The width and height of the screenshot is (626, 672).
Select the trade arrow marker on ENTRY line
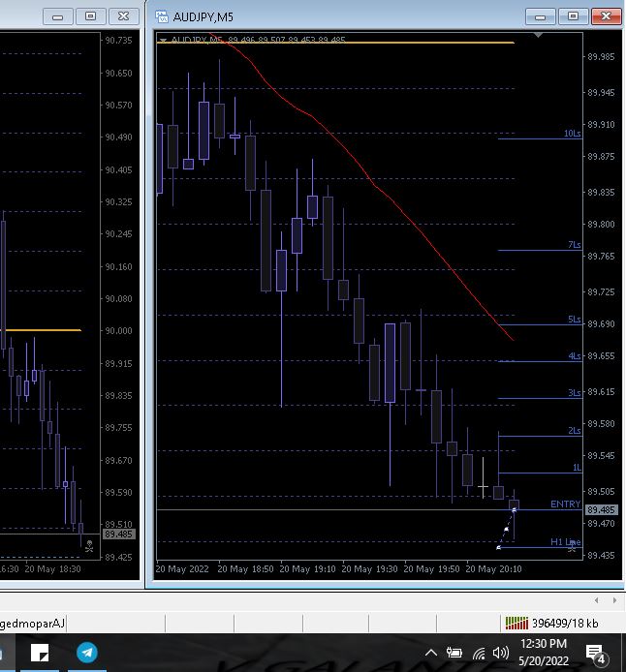click(515, 509)
